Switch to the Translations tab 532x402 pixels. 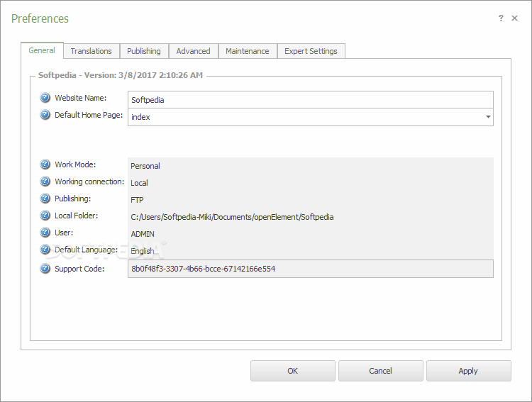[91, 51]
